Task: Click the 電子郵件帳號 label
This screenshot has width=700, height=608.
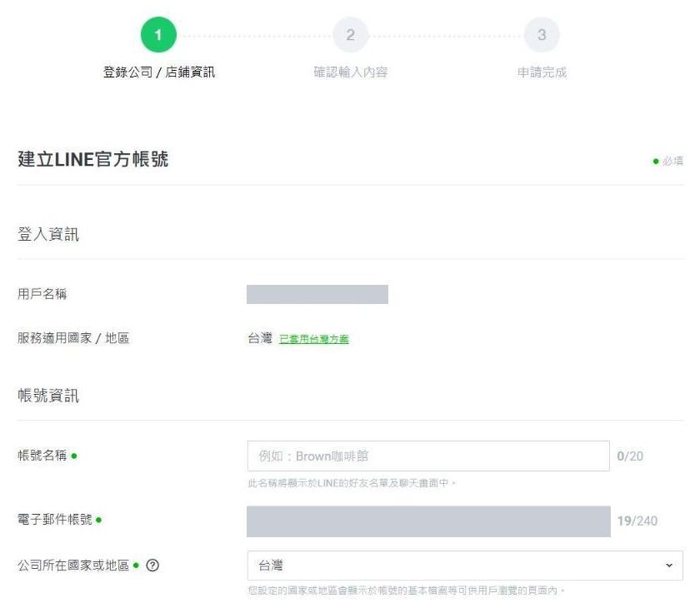Action: point(54,520)
